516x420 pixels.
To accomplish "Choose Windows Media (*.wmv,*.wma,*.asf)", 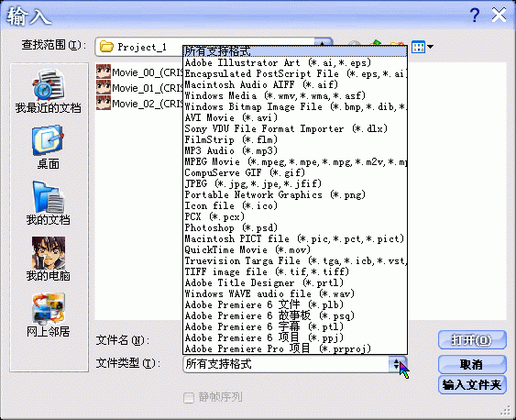I will 295,95.
